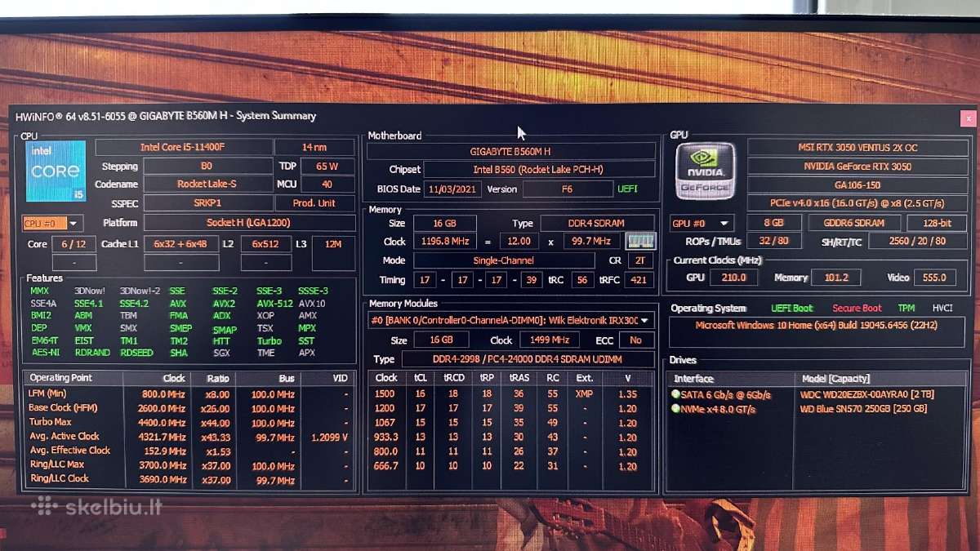
Task: Select the 933.3 memory clock row
Action: tap(511, 437)
